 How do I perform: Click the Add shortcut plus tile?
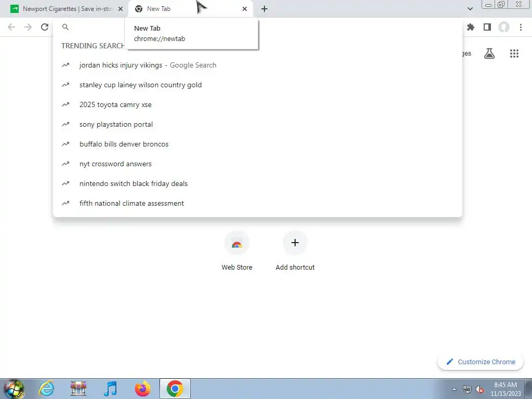[295, 251]
